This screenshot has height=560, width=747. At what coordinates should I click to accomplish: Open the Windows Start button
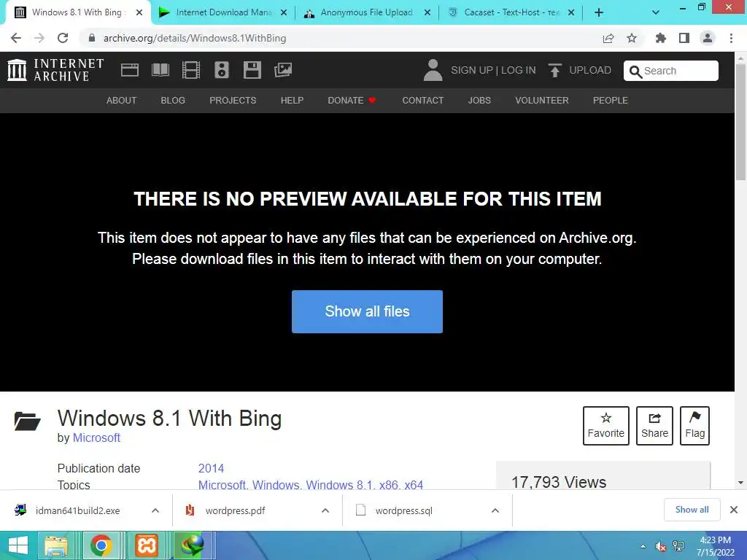pyautogui.click(x=18, y=545)
